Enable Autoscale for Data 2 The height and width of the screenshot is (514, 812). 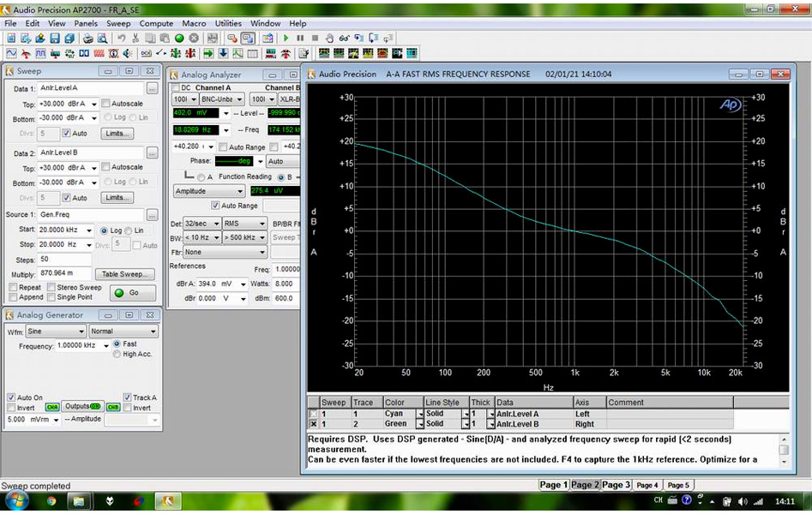coord(105,167)
